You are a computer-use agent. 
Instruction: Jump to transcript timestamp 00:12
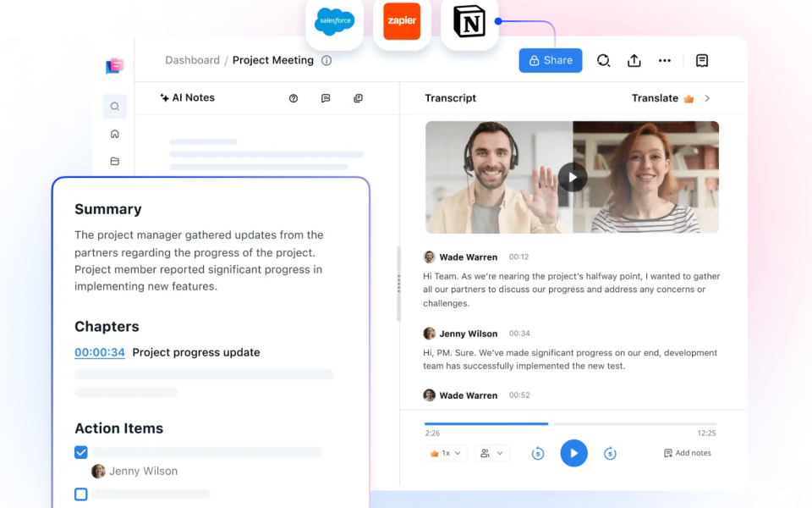click(518, 257)
